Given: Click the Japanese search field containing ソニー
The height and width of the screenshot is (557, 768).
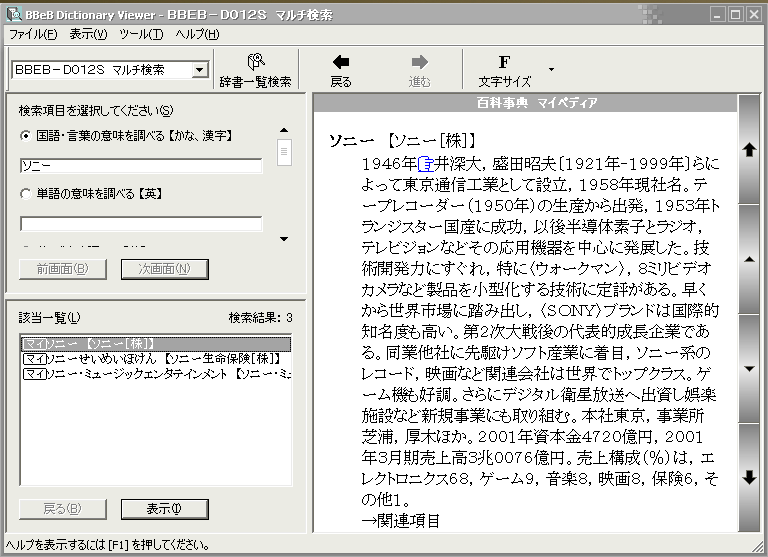Looking at the screenshot, I should [141, 166].
